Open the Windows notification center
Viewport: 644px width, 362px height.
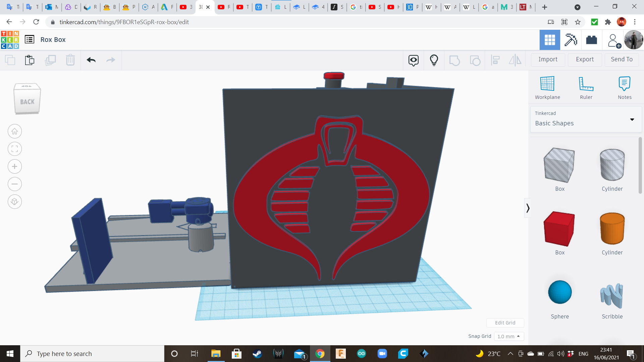(x=631, y=354)
